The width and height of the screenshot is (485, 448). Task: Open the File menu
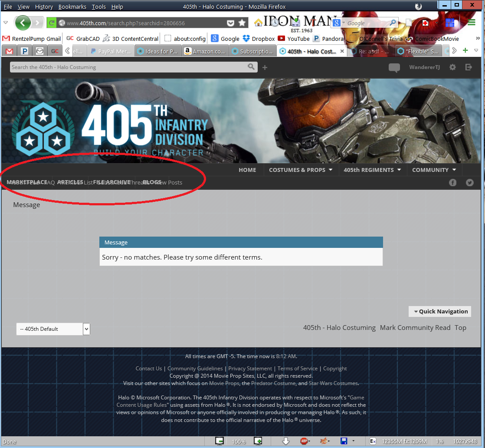8,7
